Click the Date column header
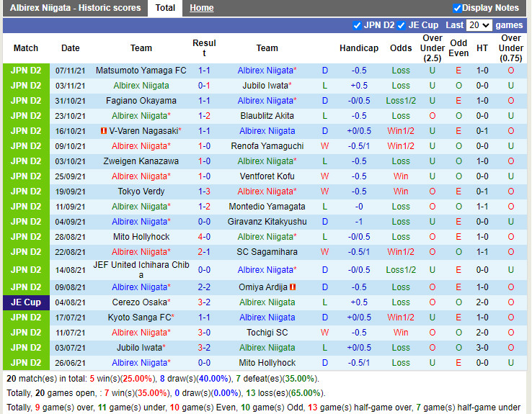 (70, 48)
